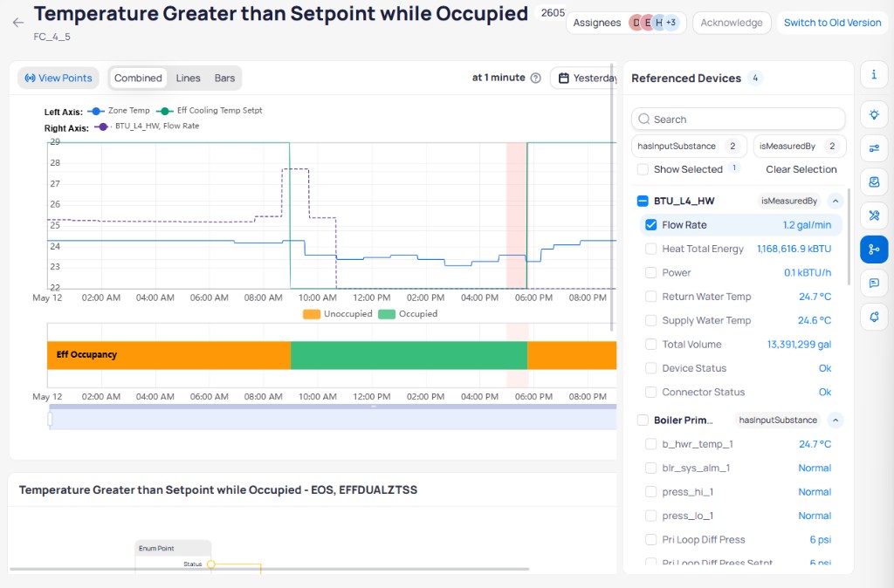Image resolution: width=894 pixels, height=588 pixels.
Task: Open the inbox tray sidebar icon
Action: pos(874,181)
